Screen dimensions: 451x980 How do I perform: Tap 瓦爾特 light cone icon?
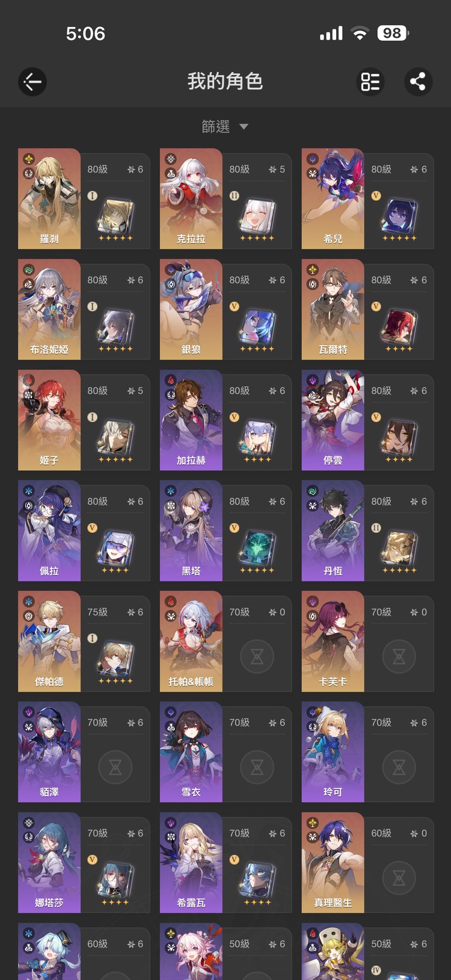[x=399, y=328]
